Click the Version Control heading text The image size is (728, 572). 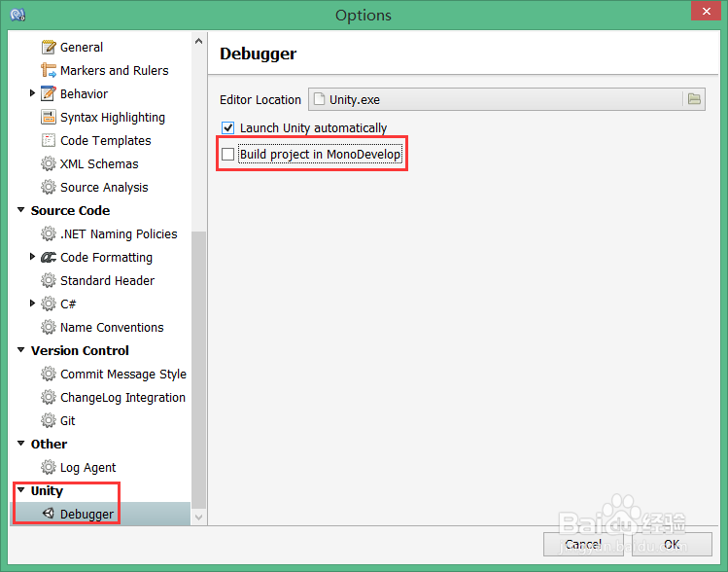tap(80, 351)
